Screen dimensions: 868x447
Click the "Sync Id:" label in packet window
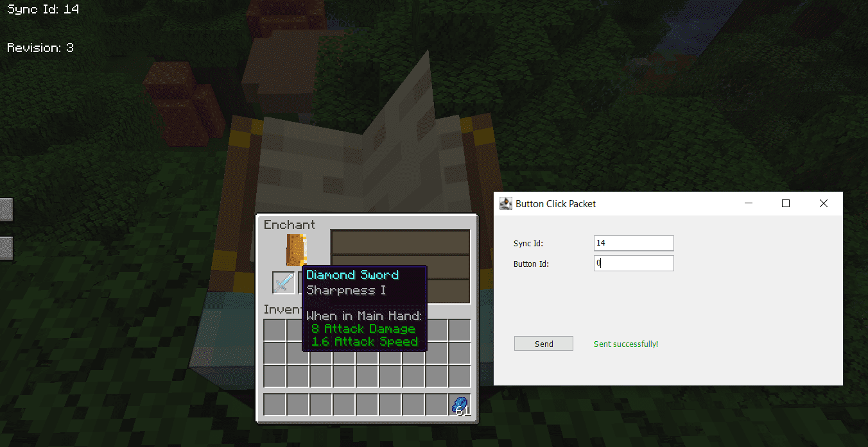[528, 244]
